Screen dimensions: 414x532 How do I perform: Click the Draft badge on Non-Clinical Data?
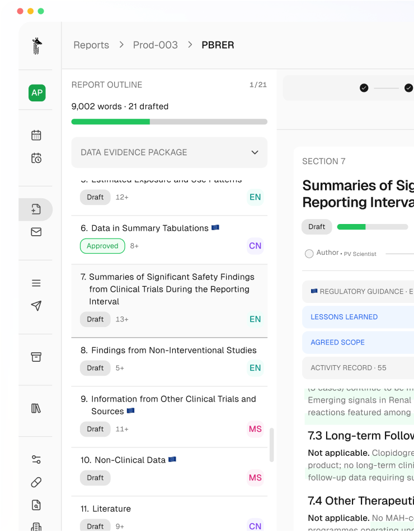click(x=95, y=478)
